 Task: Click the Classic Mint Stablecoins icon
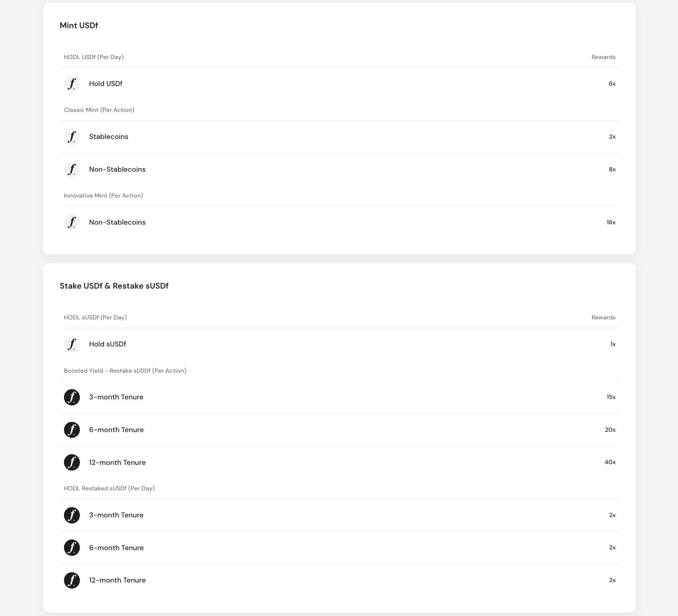pyautogui.click(x=72, y=137)
